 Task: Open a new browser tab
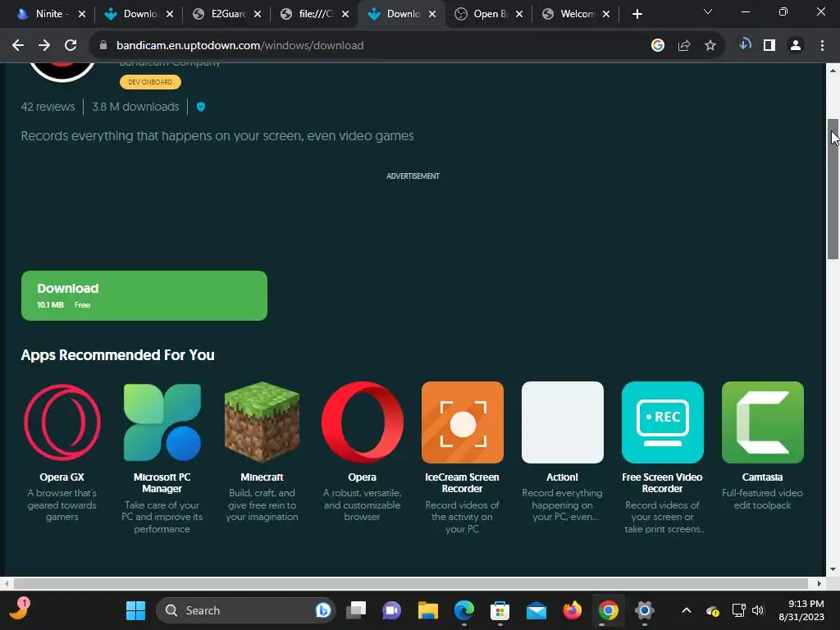[637, 14]
